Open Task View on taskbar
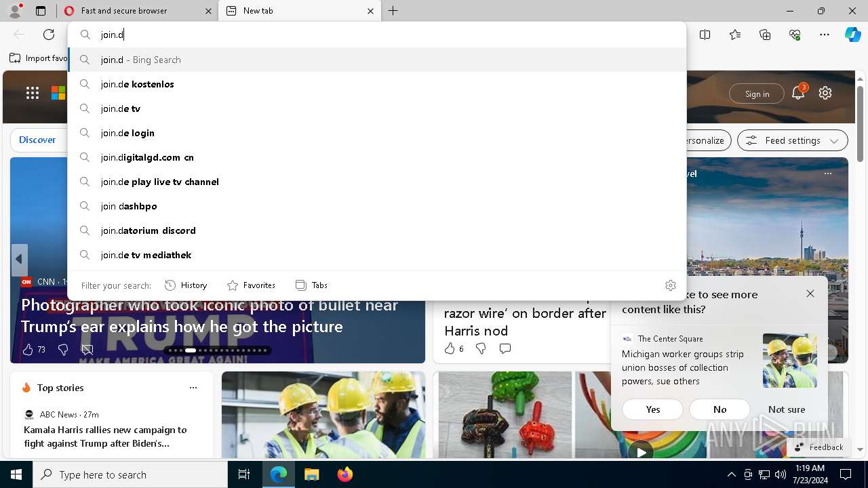 tap(244, 474)
